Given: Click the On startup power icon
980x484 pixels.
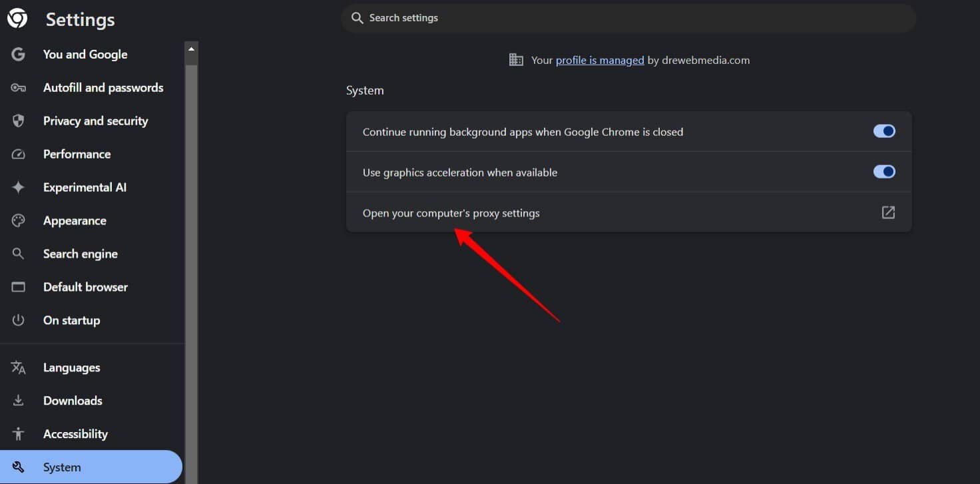Looking at the screenshot, I should 18,320.
